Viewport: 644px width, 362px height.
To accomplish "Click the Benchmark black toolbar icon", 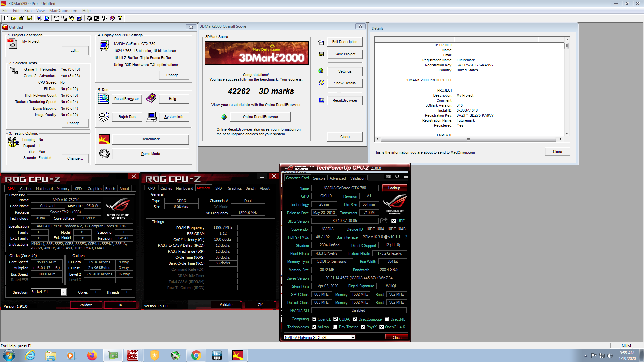I will pos(97,18).
